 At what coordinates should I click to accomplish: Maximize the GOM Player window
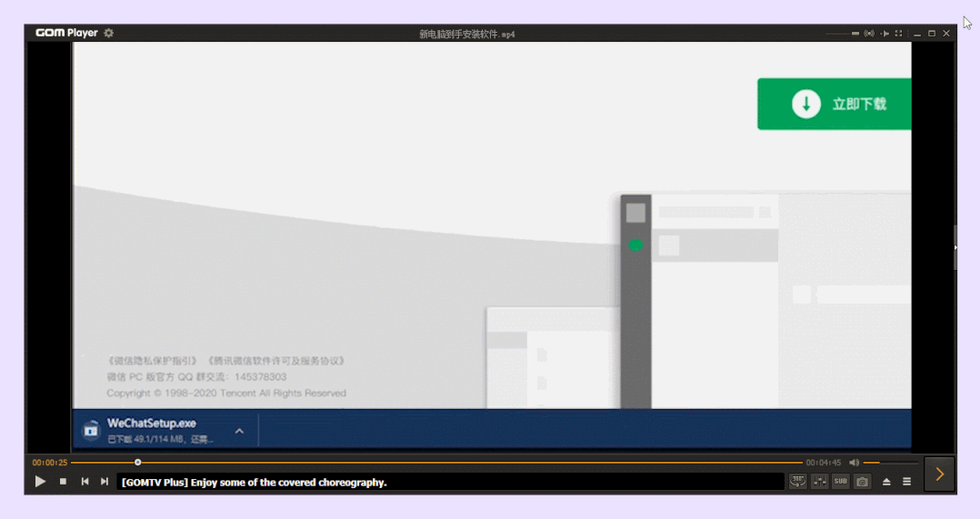click(932, 34)
